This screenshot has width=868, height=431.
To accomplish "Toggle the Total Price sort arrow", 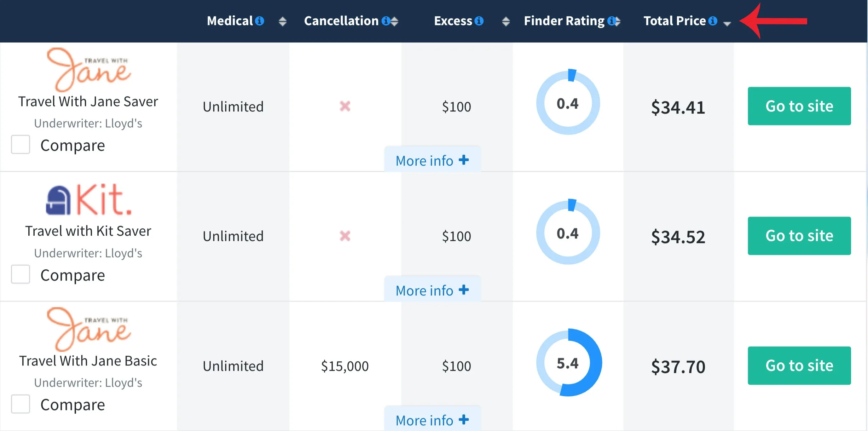I will pos(727,23).
